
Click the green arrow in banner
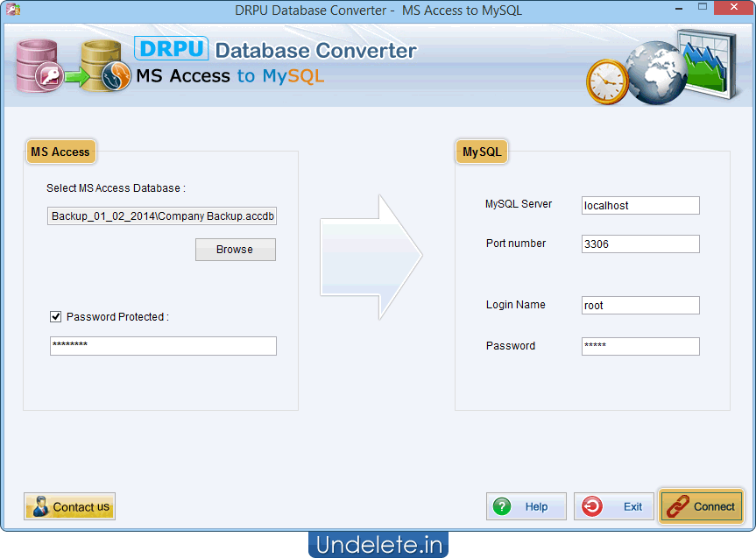pyautogui.click(x=77, y=77)
